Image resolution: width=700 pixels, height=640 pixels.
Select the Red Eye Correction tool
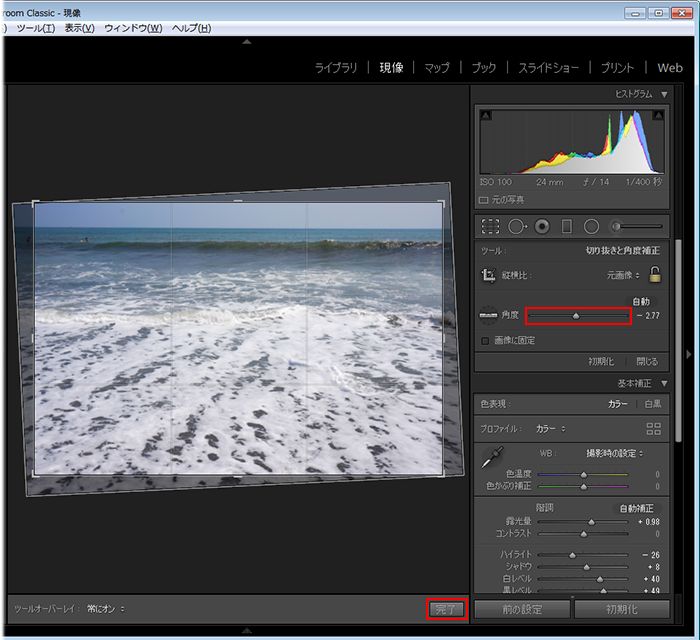tap(542, 226)
